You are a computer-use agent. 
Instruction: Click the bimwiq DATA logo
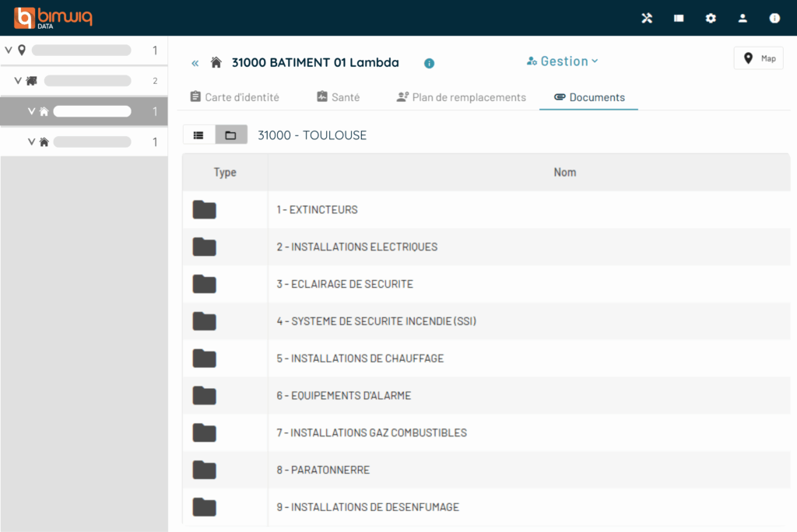coord(53,17)
